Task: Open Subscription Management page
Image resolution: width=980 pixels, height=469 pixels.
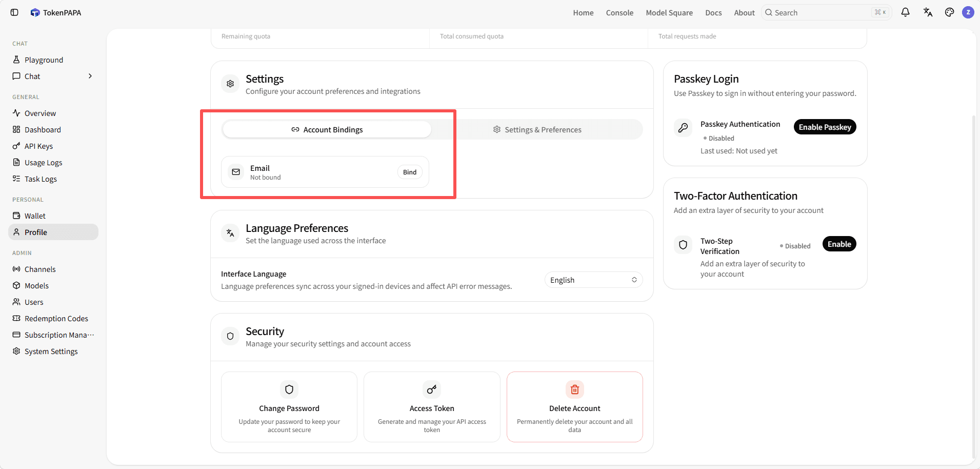Action: point(53,335)
